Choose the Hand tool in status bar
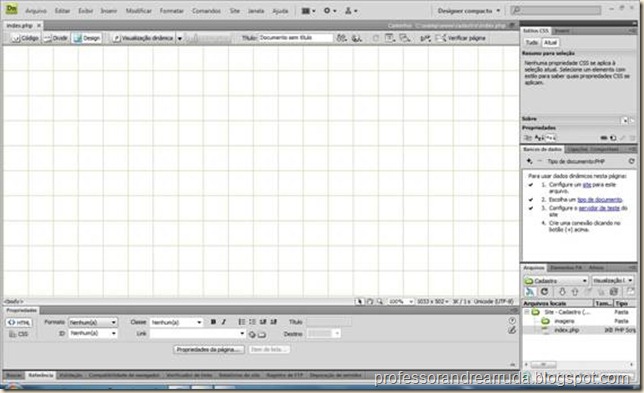This screenshot has height=393, width=644. click(370, 301)
